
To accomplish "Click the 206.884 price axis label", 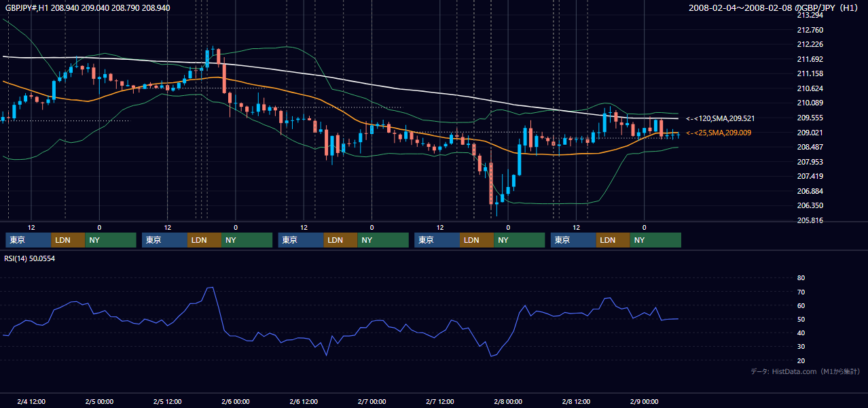I will coord(810,191).
